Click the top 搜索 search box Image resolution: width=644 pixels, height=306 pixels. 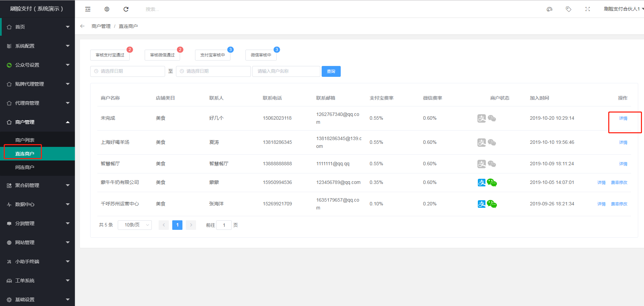click(x=152, y=9)
